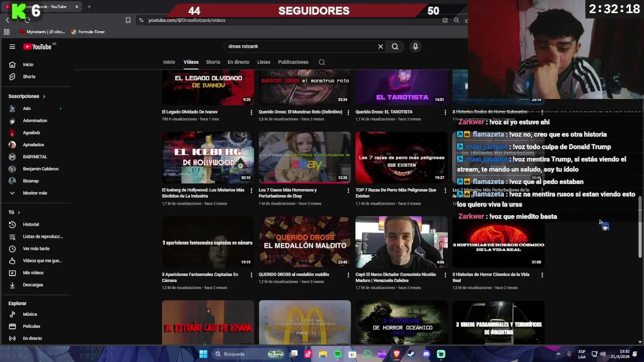Open options menu for 3 Apariciones Fantasmales video
This screenshot has height=362, width=644.
(x=251, y=275)
